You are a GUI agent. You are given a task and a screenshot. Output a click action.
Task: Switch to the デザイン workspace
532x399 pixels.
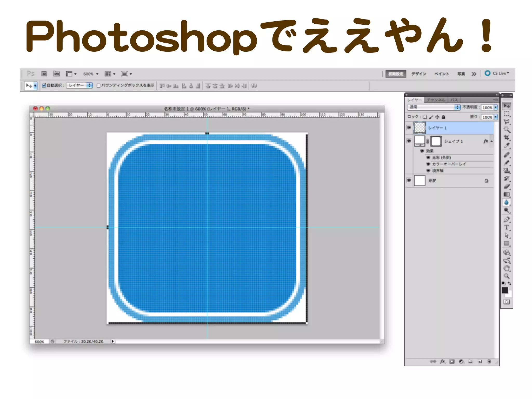point(419,74)
